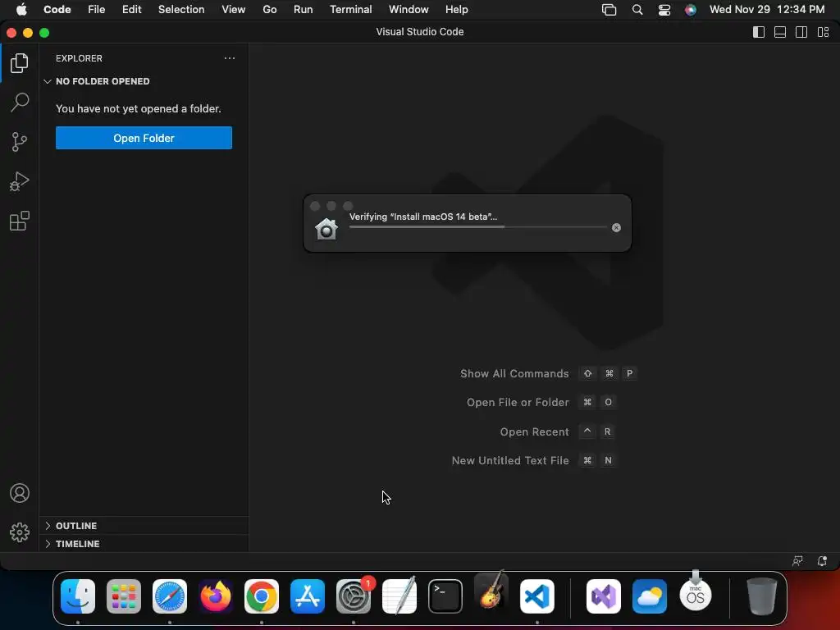Expand the Outline section
Image resolution: width=840 pixels, height=630 pixels.
pyautogui.click(x=144, y=526)
